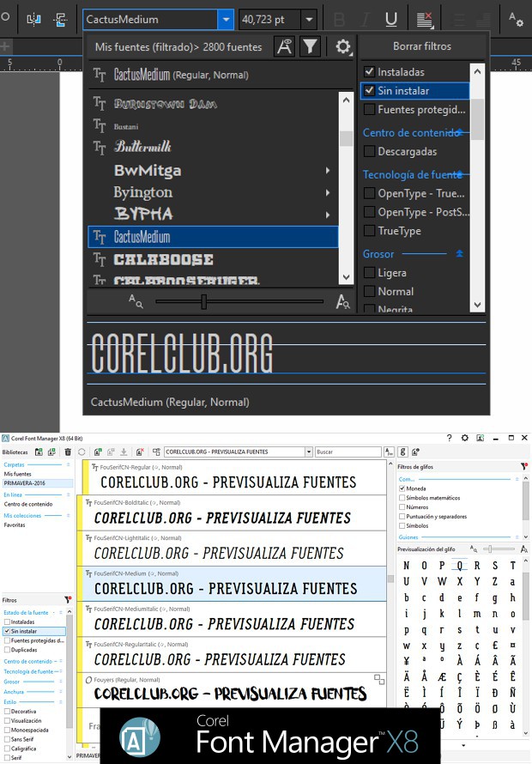Click the glyph 'g' panel icon
Screen dimensions: 532x764
tap(403, 452)
